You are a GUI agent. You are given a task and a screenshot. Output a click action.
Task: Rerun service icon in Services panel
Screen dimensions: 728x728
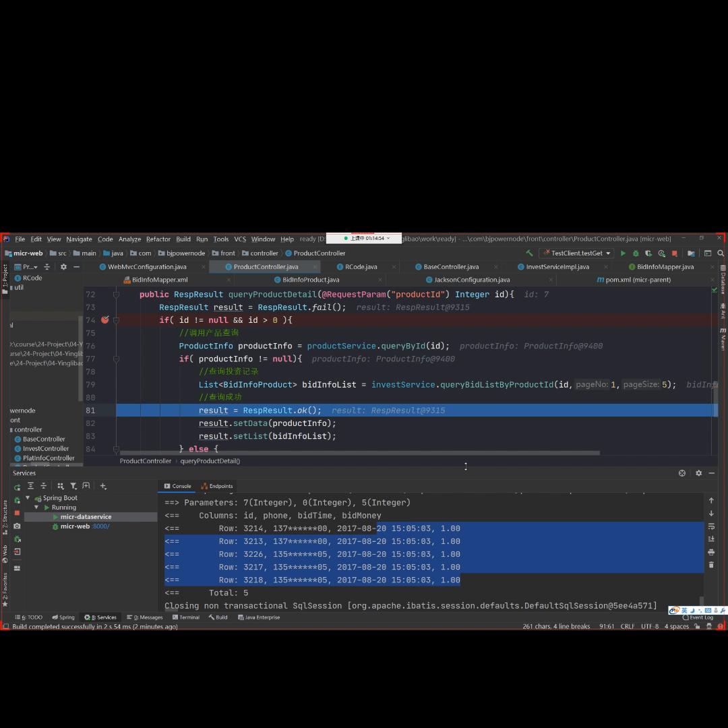[x=17, y=487]
